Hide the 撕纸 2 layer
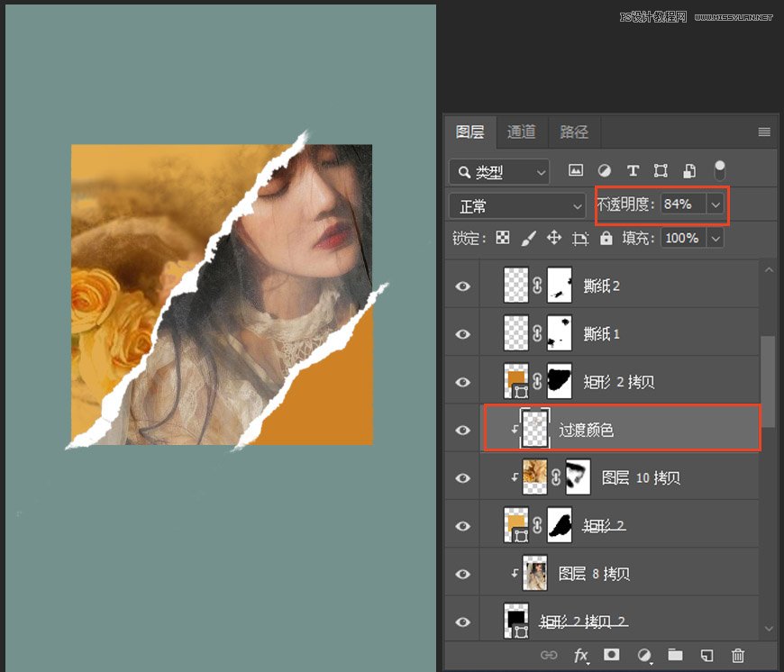Image resolution: width=784 pixels, height=672 pixels. (x=462, y=286)
